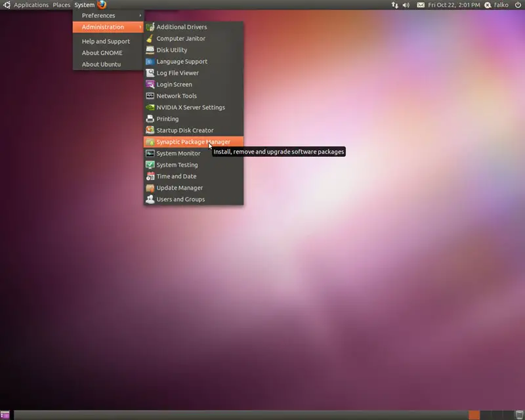Open the falko user status menu
The image size is (525, 420).
tap(497, 5)
